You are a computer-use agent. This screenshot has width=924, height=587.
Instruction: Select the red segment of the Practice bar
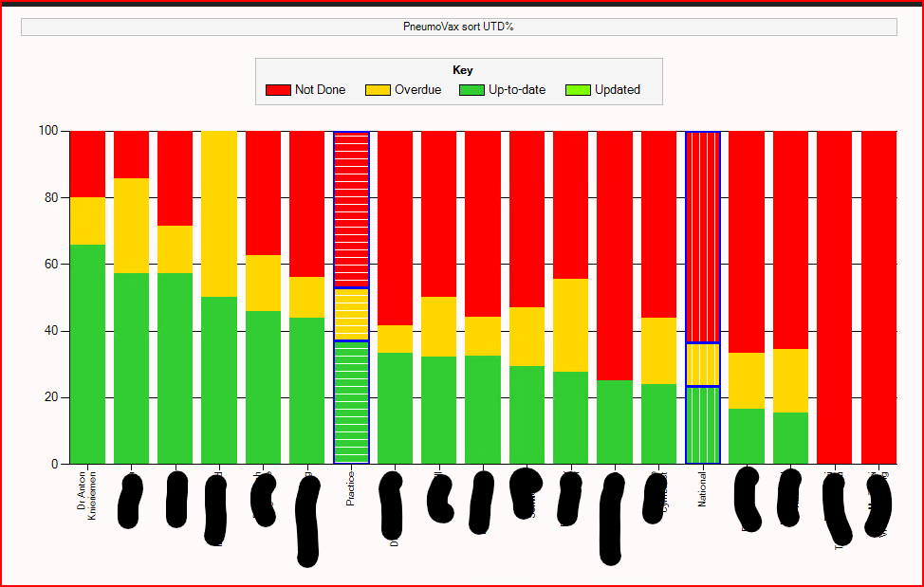[351, 209]
